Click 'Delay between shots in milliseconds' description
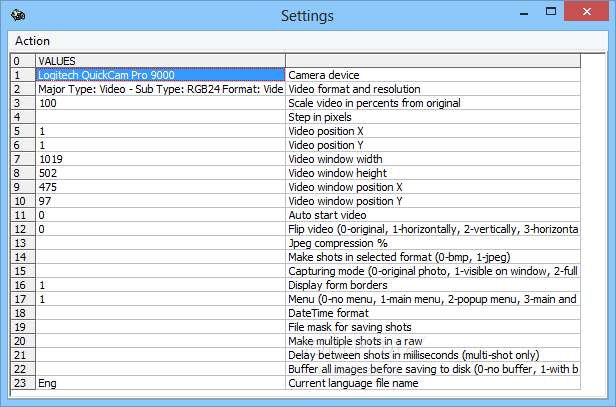The height and width of the screenshot is (407, 616). 433,355
